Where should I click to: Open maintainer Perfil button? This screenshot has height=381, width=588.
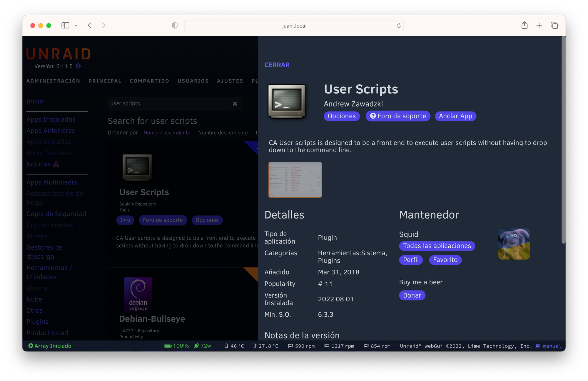click(x=411, y=260)
